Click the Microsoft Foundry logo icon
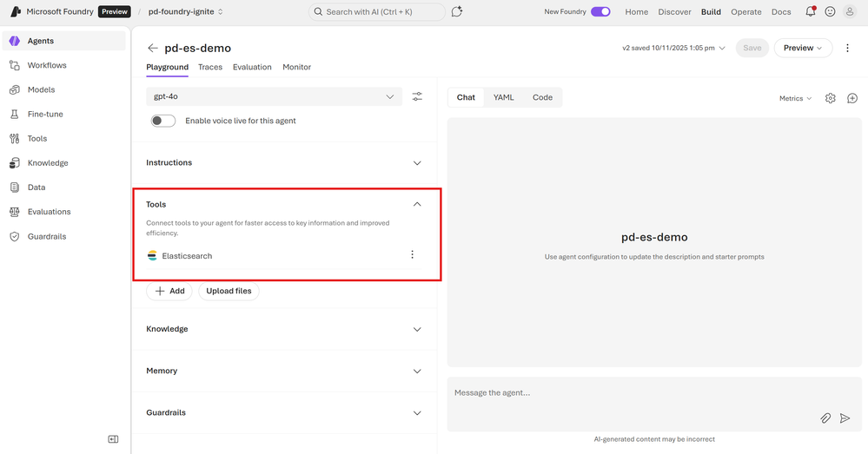Viewport: 868px width, 454px height. point(15,11)
